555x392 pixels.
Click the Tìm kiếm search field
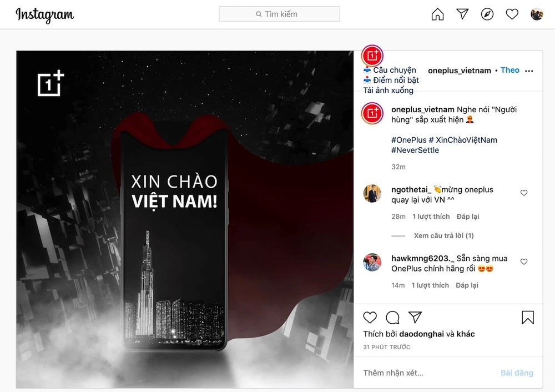279,14
